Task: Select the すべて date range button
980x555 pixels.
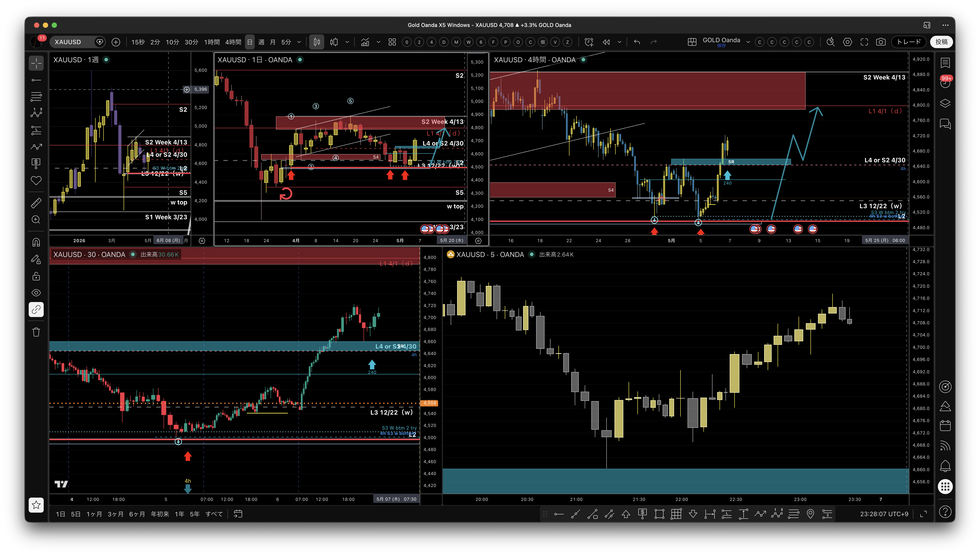Action: coord(214,514)
